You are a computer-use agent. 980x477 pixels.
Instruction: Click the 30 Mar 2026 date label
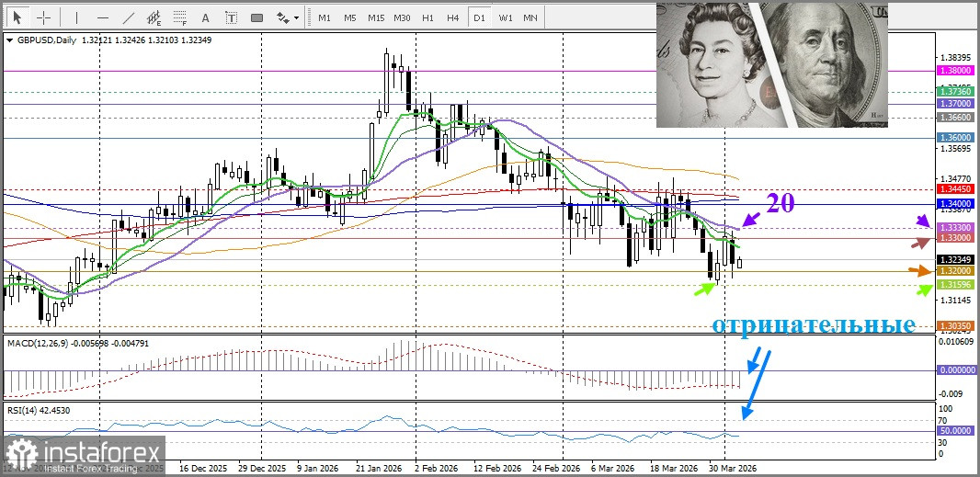click(x=733, y=468)
